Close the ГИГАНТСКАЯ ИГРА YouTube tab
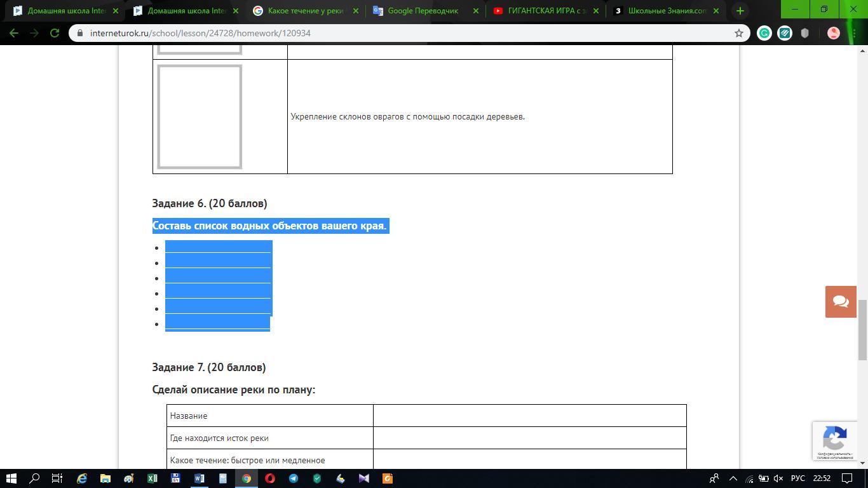 point(595,11)
